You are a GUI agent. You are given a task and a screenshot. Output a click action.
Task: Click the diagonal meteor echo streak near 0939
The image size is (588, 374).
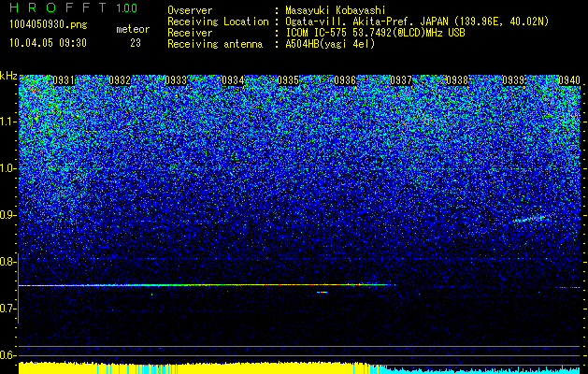coord(531,219)
